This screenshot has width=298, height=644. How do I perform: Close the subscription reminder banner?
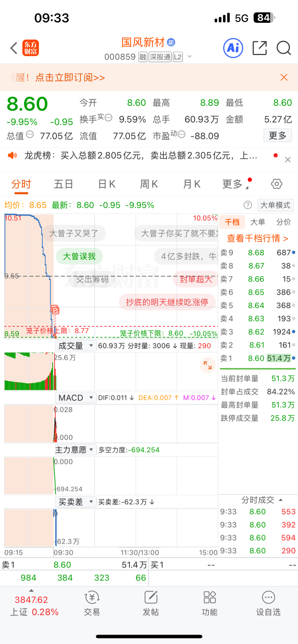point(284,77)
